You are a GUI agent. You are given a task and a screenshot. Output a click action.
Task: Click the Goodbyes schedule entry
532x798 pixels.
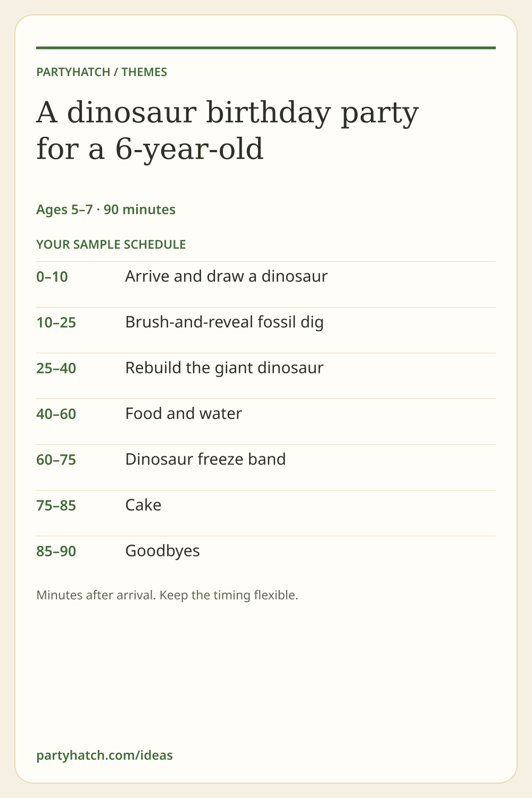[162, 551]
